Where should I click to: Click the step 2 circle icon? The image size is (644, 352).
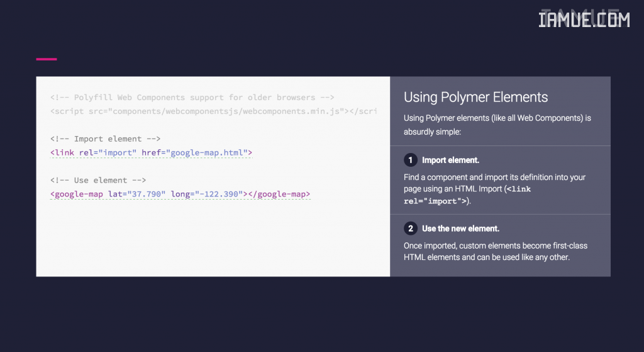tap(410, 229)
